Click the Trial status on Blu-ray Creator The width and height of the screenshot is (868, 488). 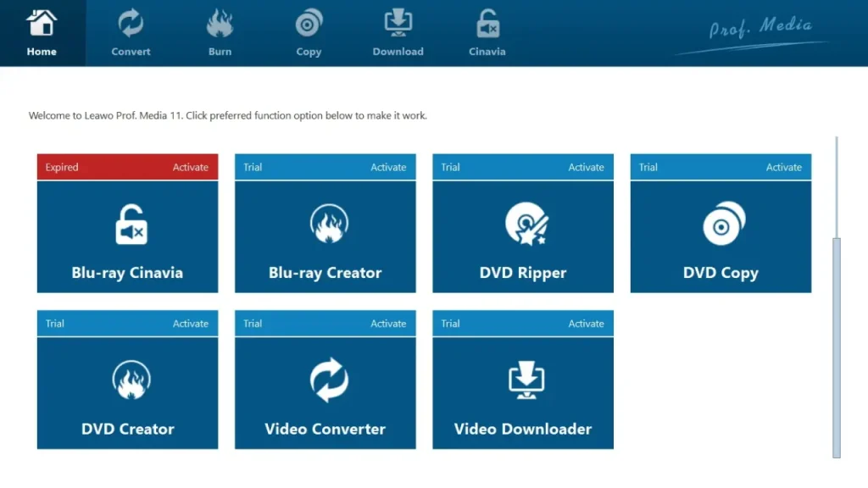pyautogui.click(x=253, y=167)
